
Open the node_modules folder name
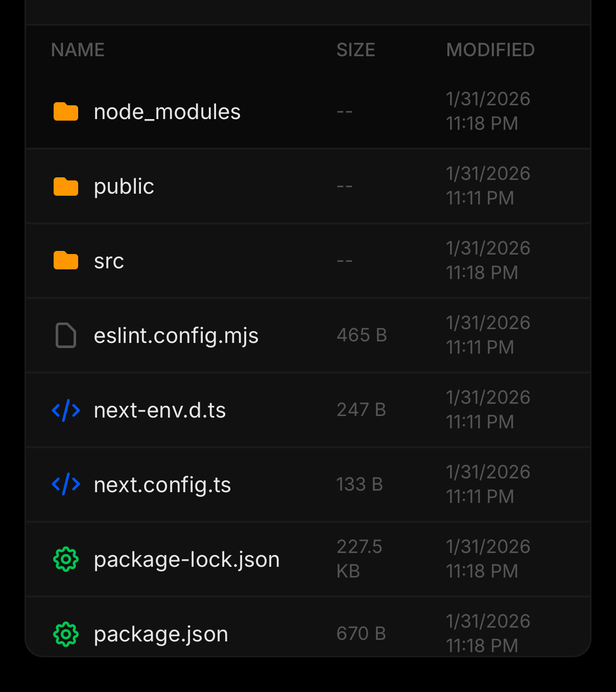pyautogui.click(x=167, y=112)
